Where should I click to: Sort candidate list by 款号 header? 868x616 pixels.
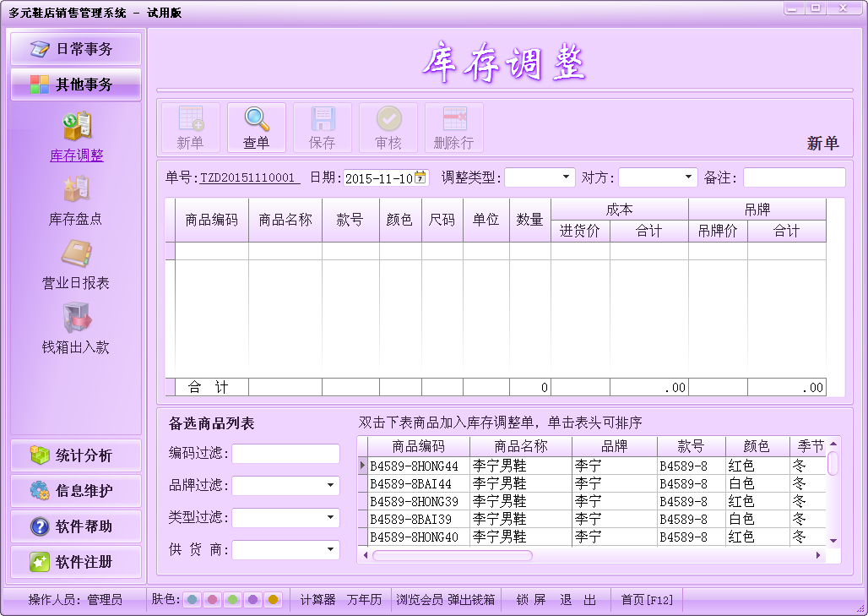pos(692,446)
